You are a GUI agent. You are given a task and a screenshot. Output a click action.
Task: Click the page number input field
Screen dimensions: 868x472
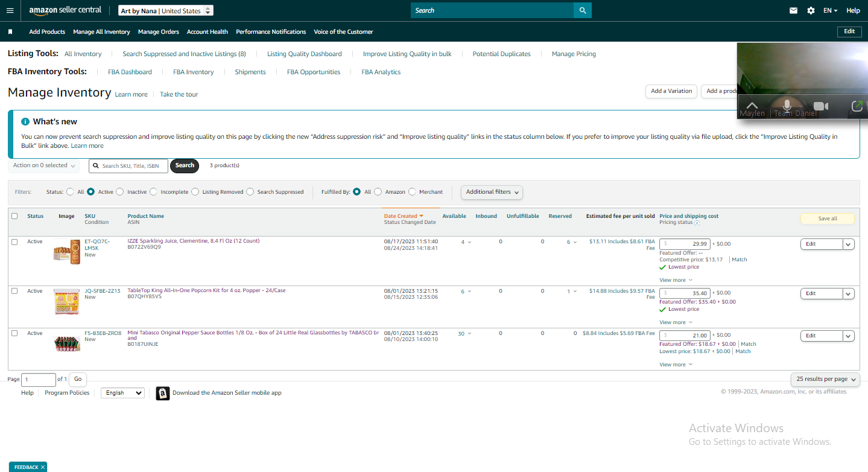click(x=38, y=380)
